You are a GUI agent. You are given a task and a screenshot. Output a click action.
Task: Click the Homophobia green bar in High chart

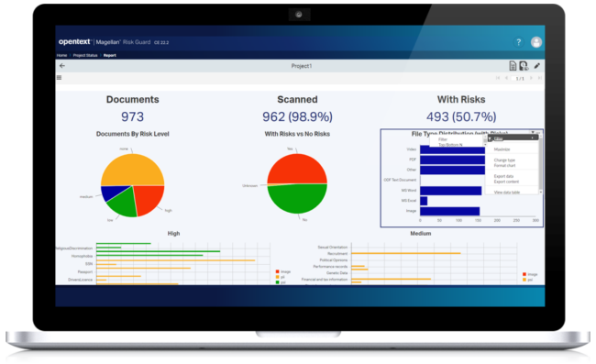click(149, 255)
